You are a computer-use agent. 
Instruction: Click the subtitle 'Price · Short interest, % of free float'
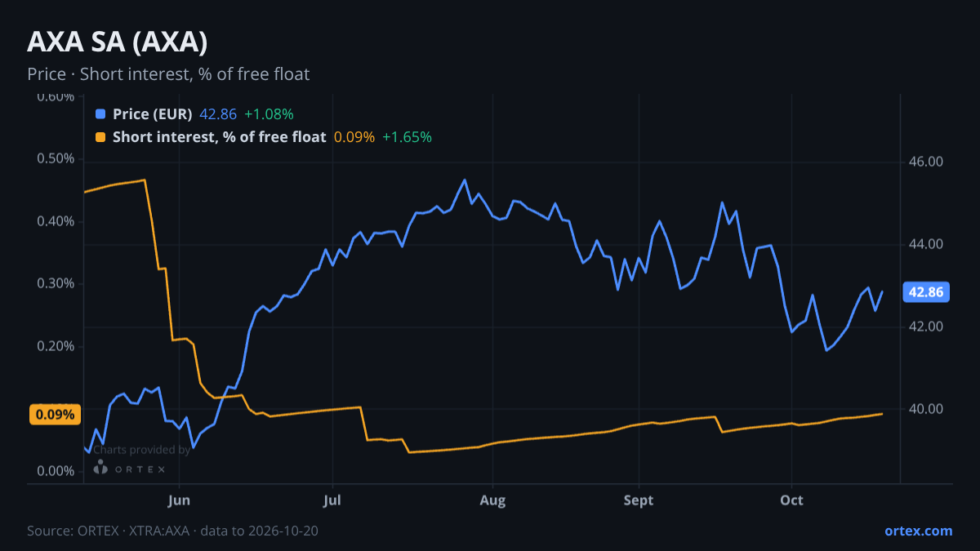tap(168, 74)
